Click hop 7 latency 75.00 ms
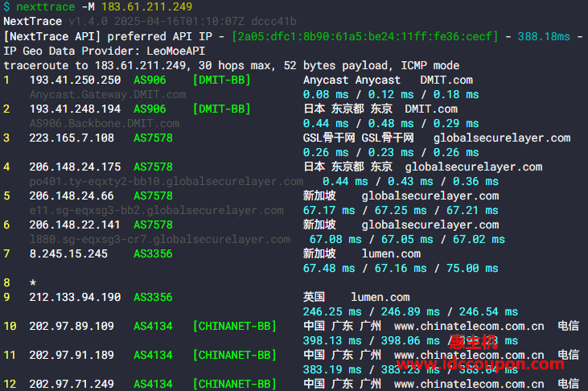This screenshot has width=588, height=391. (472, 268)
